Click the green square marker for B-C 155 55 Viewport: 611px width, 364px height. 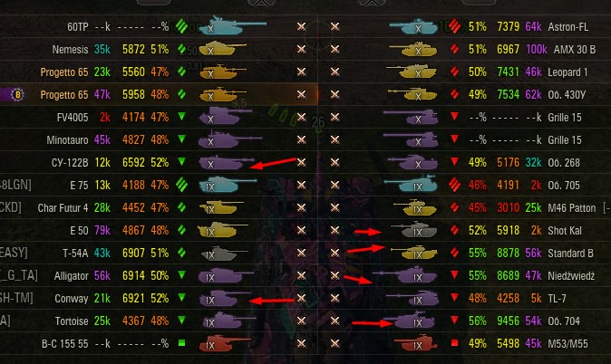pos(181,343)
